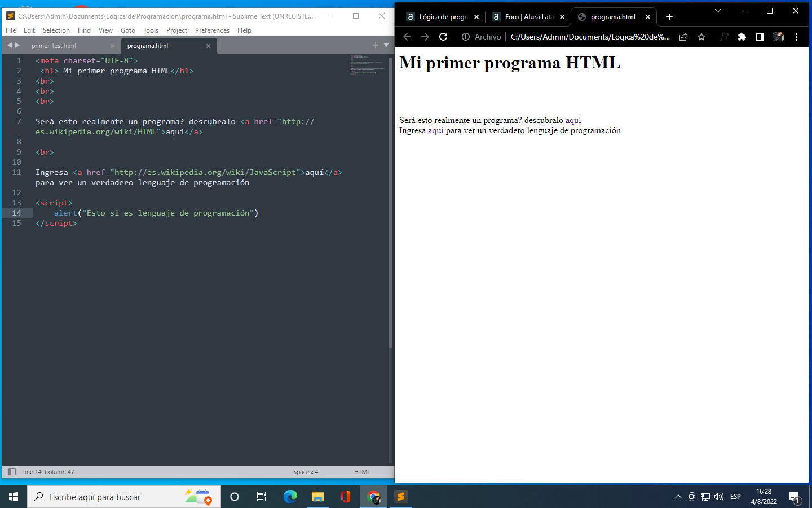Screen dimensions: 812x508
Task: Close the primer_test.html editor tab
Action: [x=112, y=46]
